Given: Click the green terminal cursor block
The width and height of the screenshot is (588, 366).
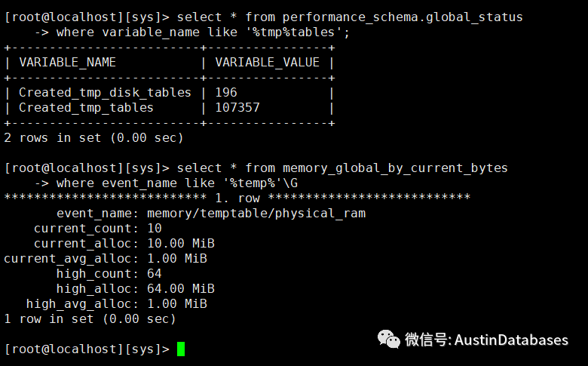Looking at the screenshot, I should tap(181, 349).
